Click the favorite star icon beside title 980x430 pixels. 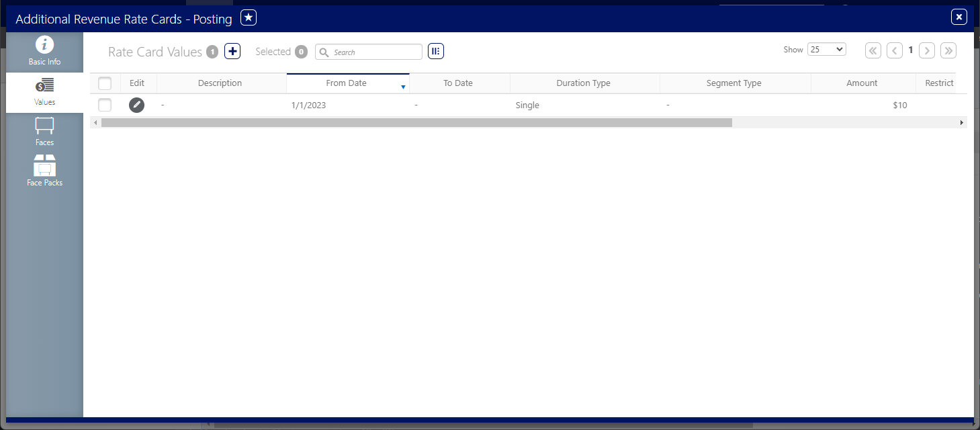tap(249, 18)
